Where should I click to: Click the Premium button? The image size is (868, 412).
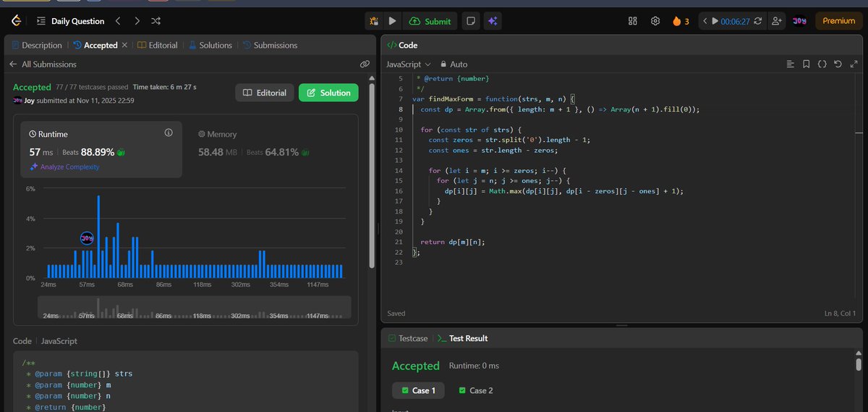click(x=838, y=21)
